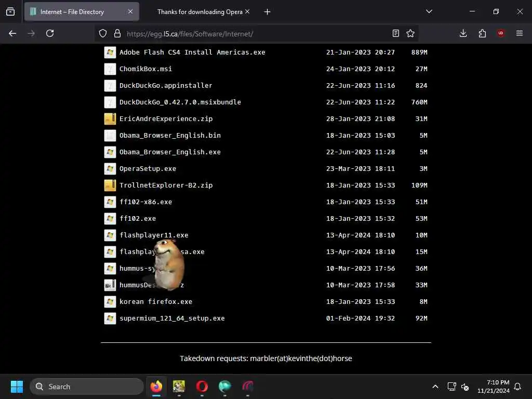Click the exe icon beside OperaSetup.exe
532x399 pixels.
pyautogui.click(x=110, y=169)
